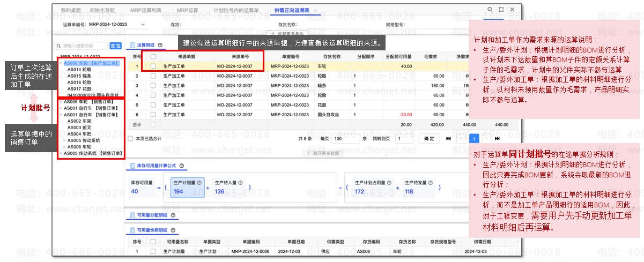Screen dimensions: 644x262
Task: Tick the checkbox for row 3 辐条
Action: (153, 85)
